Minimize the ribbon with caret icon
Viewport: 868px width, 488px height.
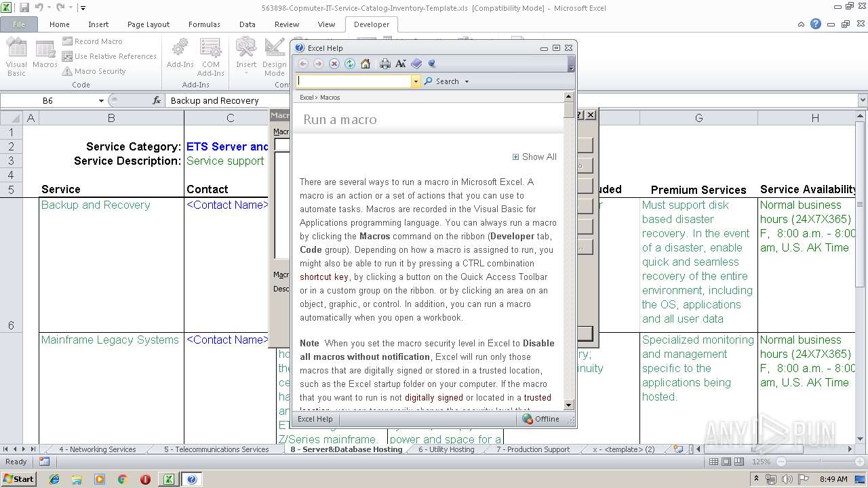[802, 24]
